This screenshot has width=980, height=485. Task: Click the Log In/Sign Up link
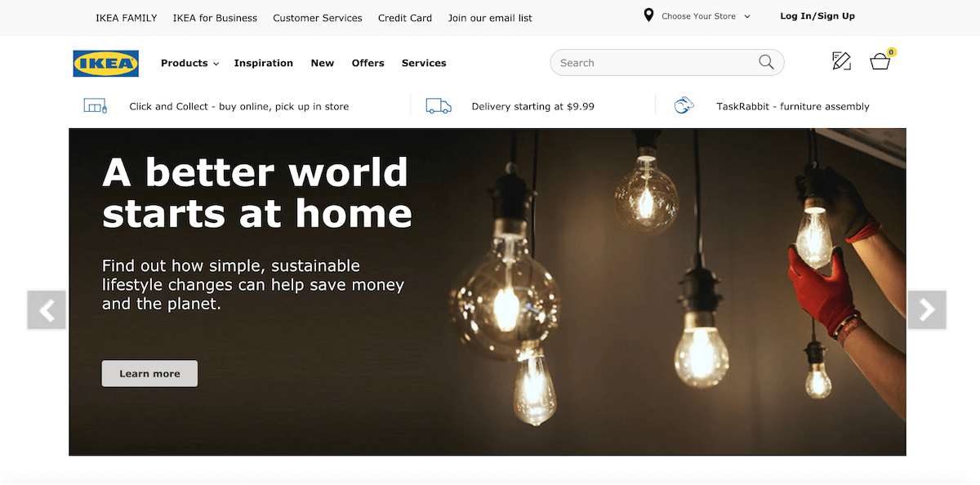point(817,16)
